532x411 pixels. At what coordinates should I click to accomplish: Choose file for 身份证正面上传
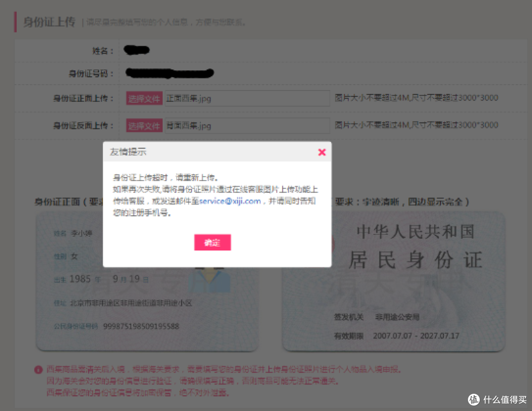[144, 98]
